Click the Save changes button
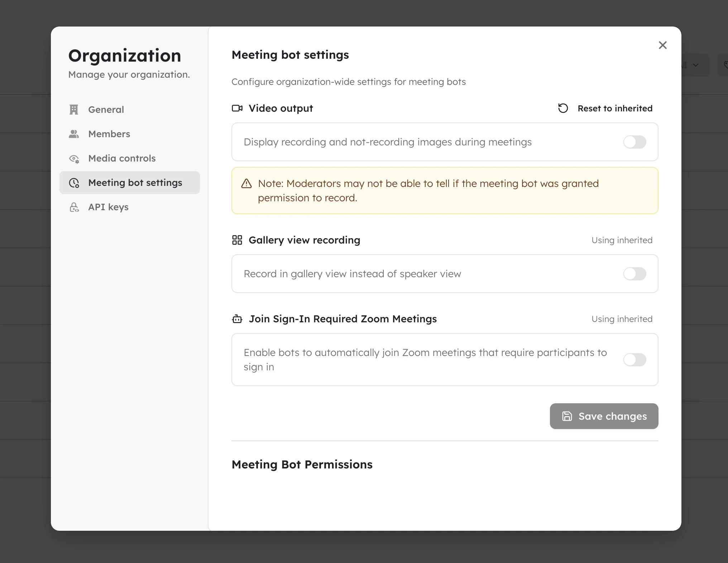This screenshot has width=728, height=563. coord(604,416)
